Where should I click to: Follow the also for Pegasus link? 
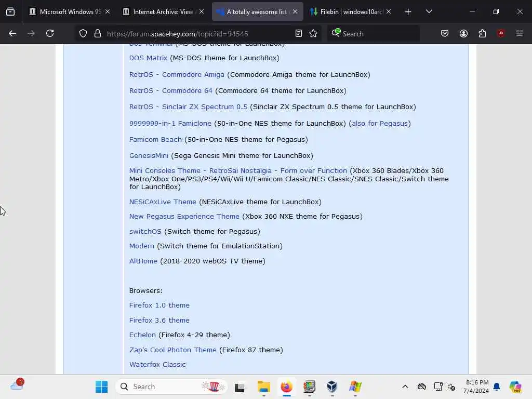click(379, 124)
